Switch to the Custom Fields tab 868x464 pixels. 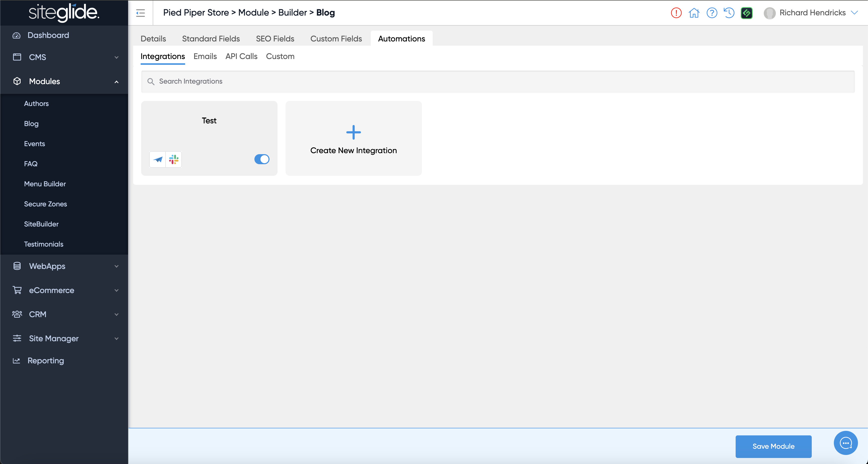[336, 39]
